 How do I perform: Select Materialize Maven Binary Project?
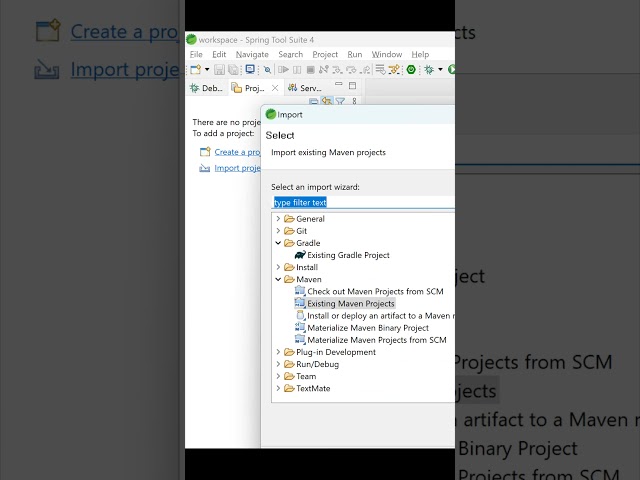pos(362,328)
